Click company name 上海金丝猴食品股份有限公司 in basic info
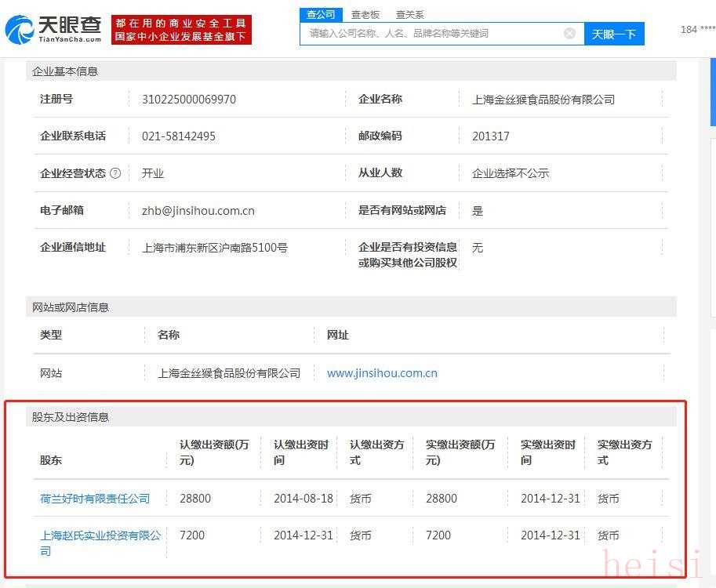 [543, 99]
